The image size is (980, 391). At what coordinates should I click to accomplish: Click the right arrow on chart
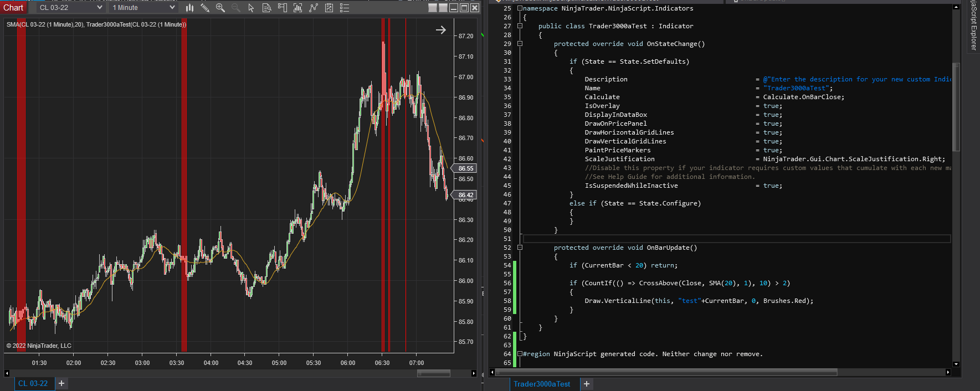(441, 30)
